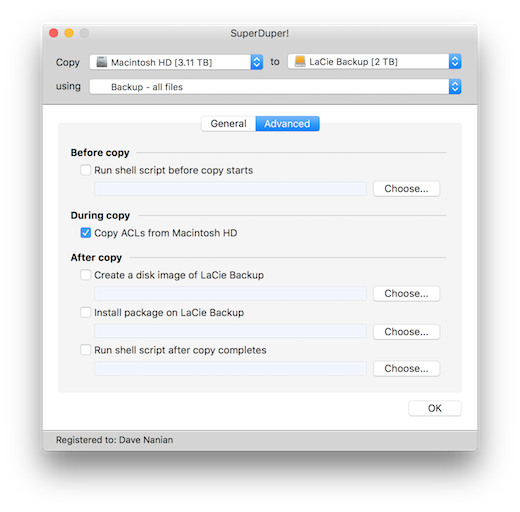Image resolution: width=520 pixels, height=512 pixels.
Task: Expand the Backup - all files script dropdown
Action: click(x=275, y=87)
